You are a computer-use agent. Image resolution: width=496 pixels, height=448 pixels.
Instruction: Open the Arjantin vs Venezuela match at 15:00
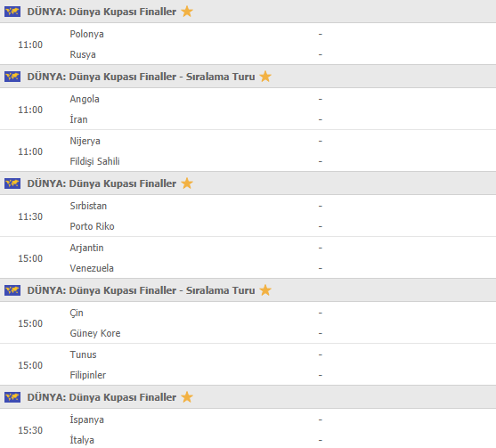[248, 258]
